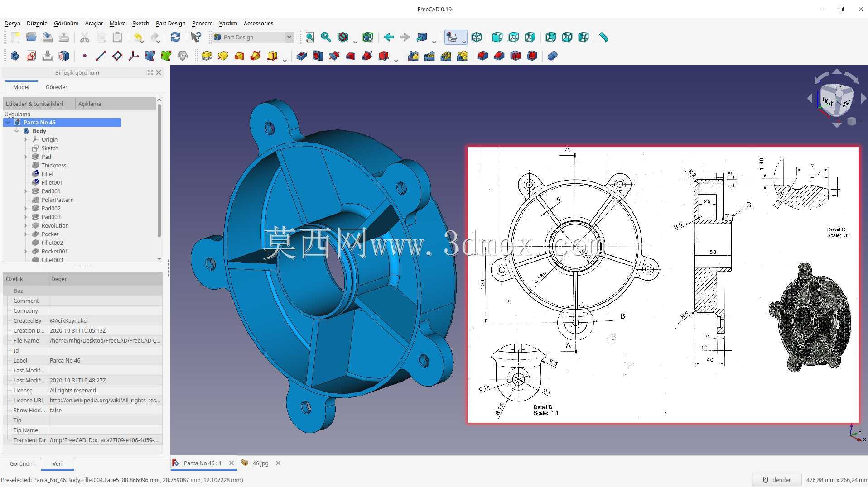This screenshot has height=487, width=868.
Task: Select the PolarPattern item in the tree
Action: 58,200
